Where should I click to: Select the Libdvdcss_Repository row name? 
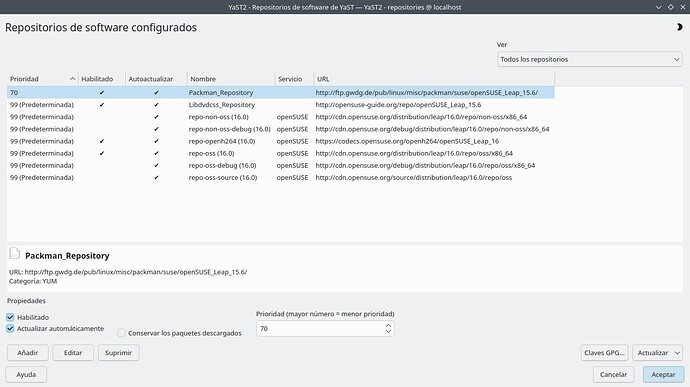tap(222, 105)
